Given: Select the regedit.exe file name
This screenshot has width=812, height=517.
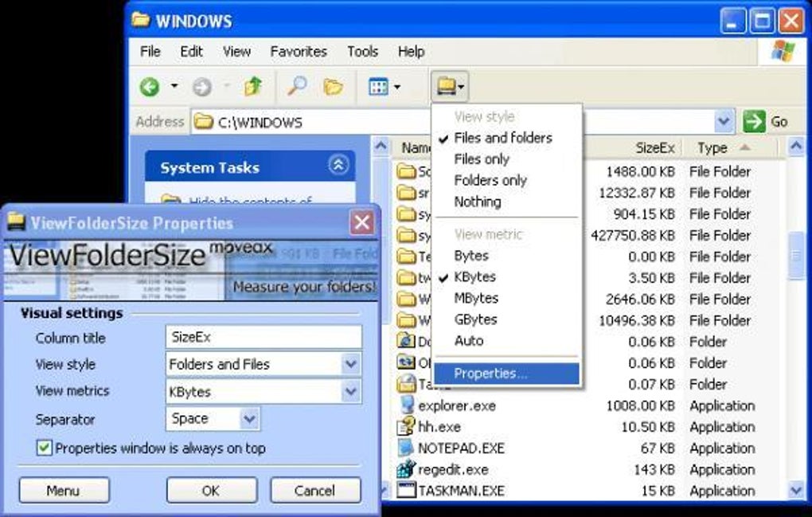Looking at the screenshot, I should pos(453,469).
